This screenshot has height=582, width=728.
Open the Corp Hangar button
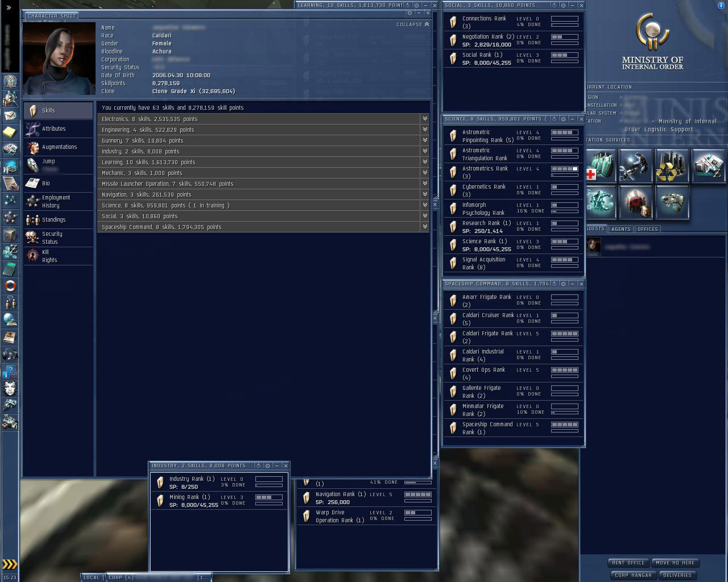point(633,575)
